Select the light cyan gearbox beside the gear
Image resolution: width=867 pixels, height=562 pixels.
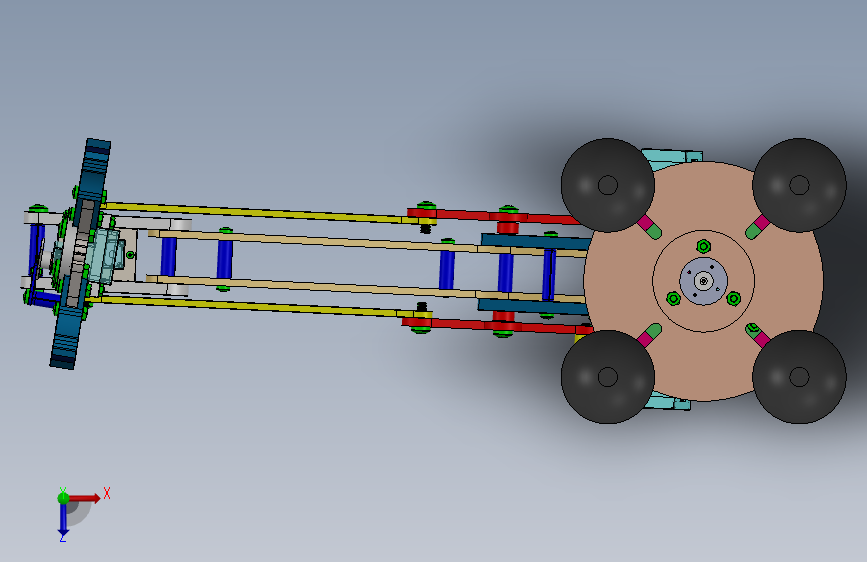click(x=107, y=256)
